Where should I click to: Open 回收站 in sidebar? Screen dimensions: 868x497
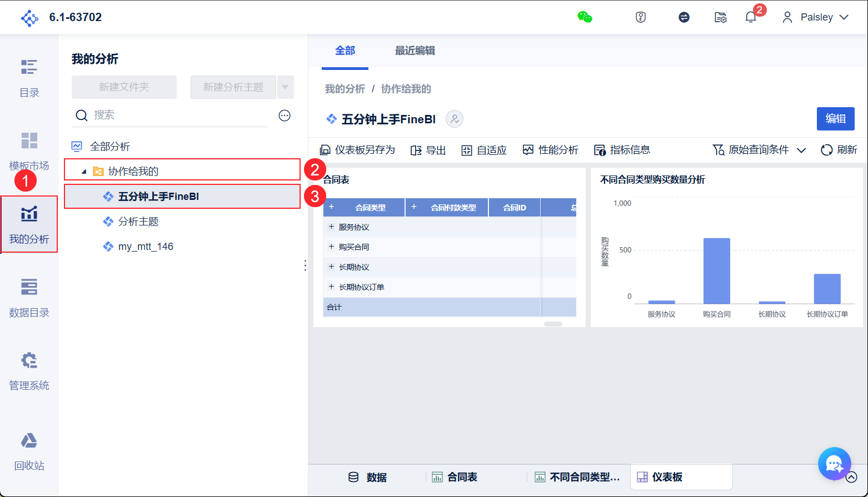pos(29,451)
